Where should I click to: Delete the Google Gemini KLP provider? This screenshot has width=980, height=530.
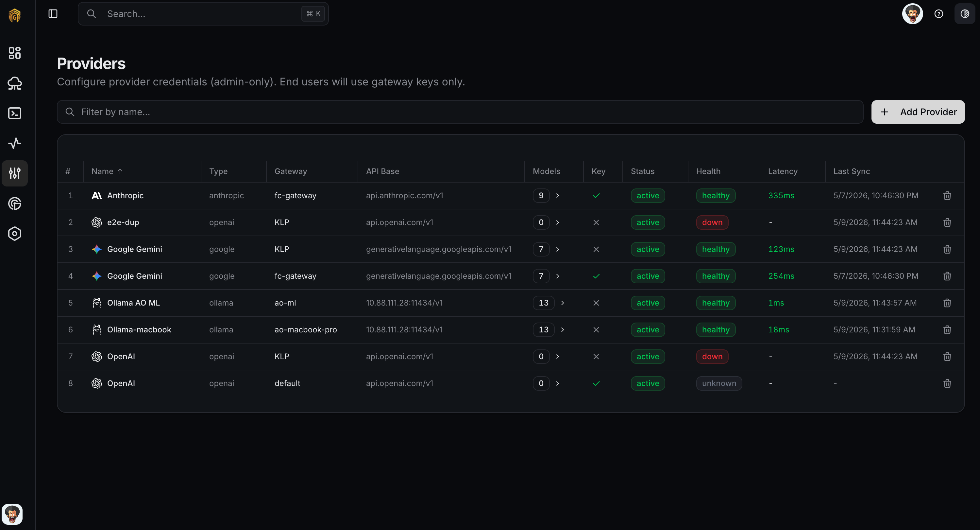(947, 249)
